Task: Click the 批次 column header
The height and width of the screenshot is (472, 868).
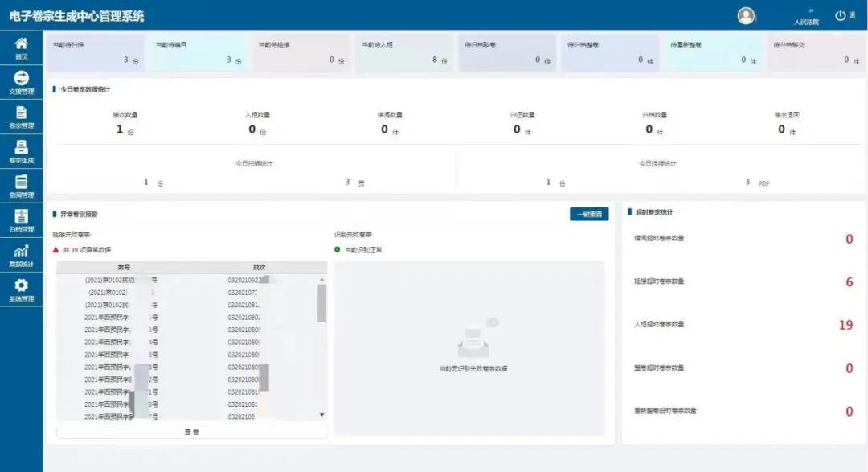Action: click(x=258, y=267)
